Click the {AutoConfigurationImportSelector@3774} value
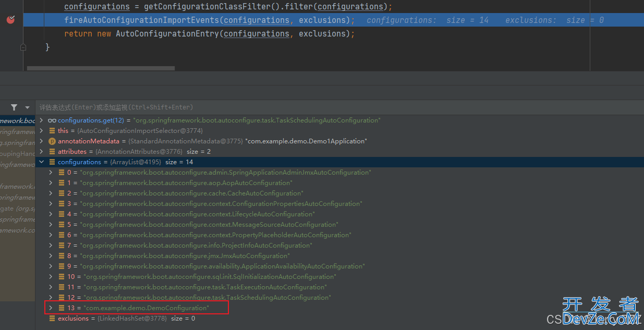 [139, 131]
